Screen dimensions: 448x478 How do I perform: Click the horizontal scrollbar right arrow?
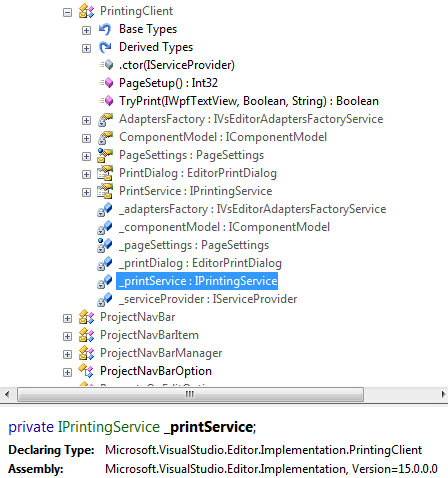[x=443, y=395]
